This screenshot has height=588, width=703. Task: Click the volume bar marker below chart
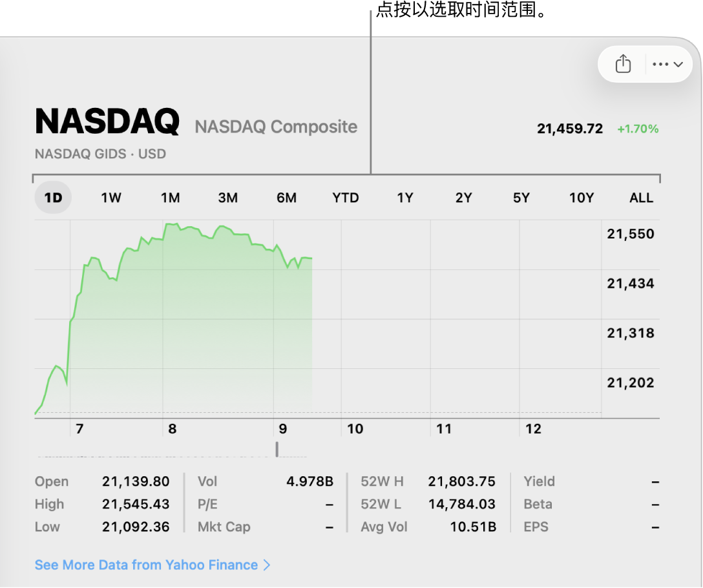[x=277, y=449]
